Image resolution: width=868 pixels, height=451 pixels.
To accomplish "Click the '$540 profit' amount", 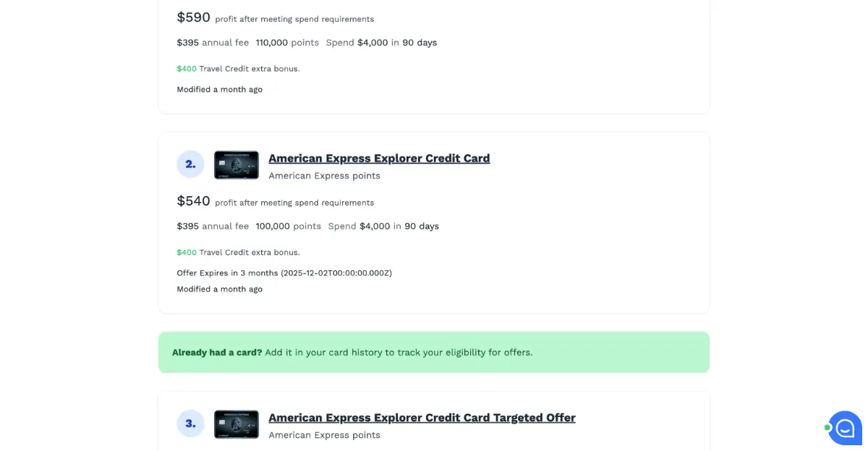I will 191,201.
